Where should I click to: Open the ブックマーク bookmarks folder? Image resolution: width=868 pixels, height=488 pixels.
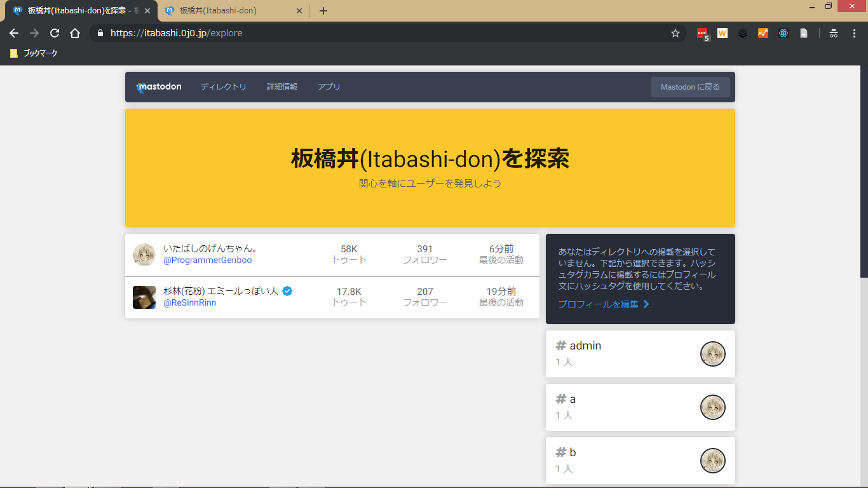click(x=34, y=53)
